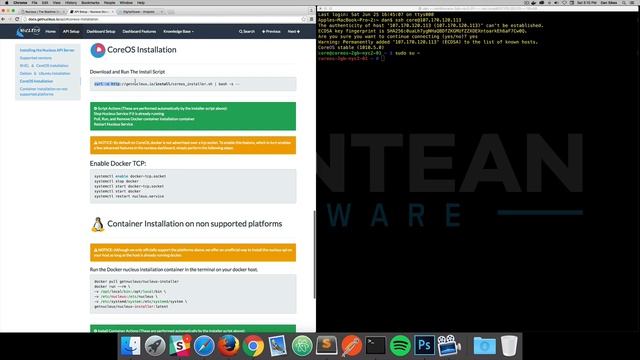
Task: Open CoreOS Installation sidebar link
Action: pos(36,81)
